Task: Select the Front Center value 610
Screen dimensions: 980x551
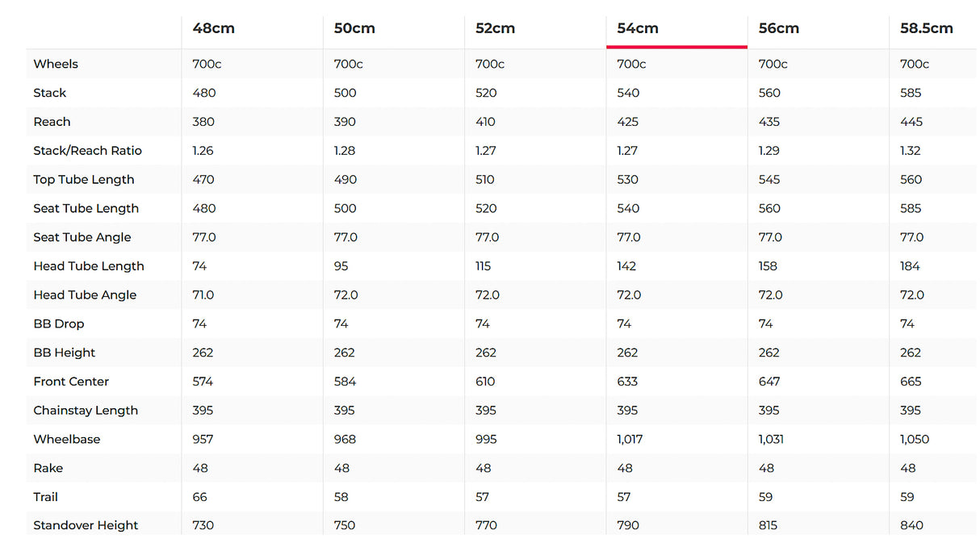Action: [486, 382]
